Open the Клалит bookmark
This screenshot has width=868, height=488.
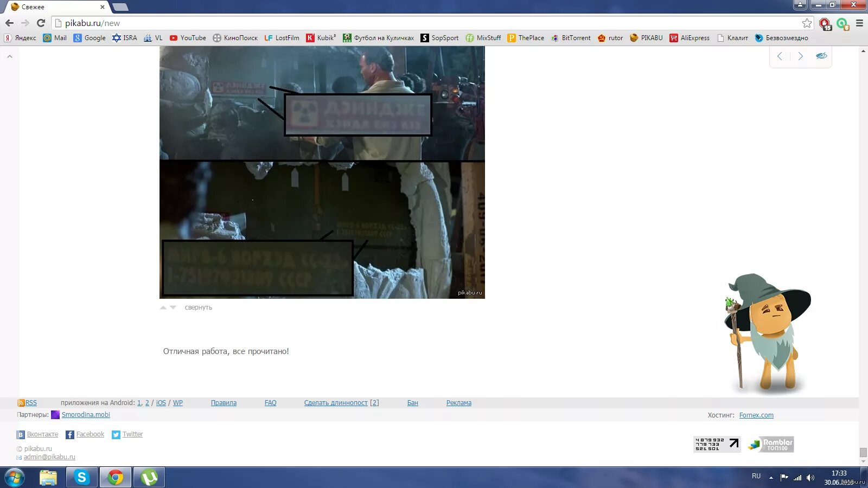coord(732,38)
